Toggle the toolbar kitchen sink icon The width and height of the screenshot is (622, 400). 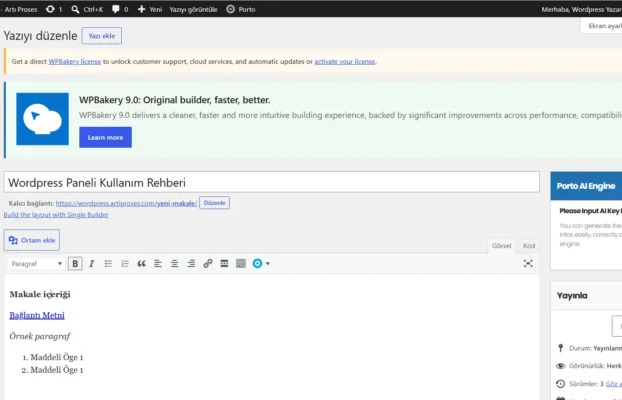[241, 263]
